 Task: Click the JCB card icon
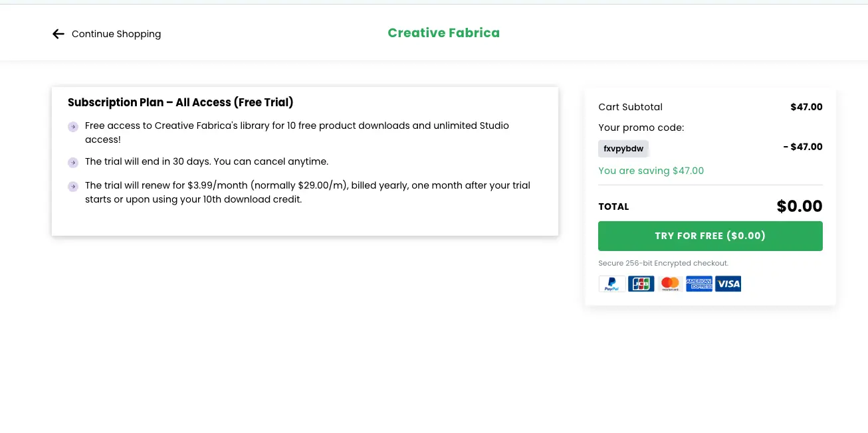[641, 284]
